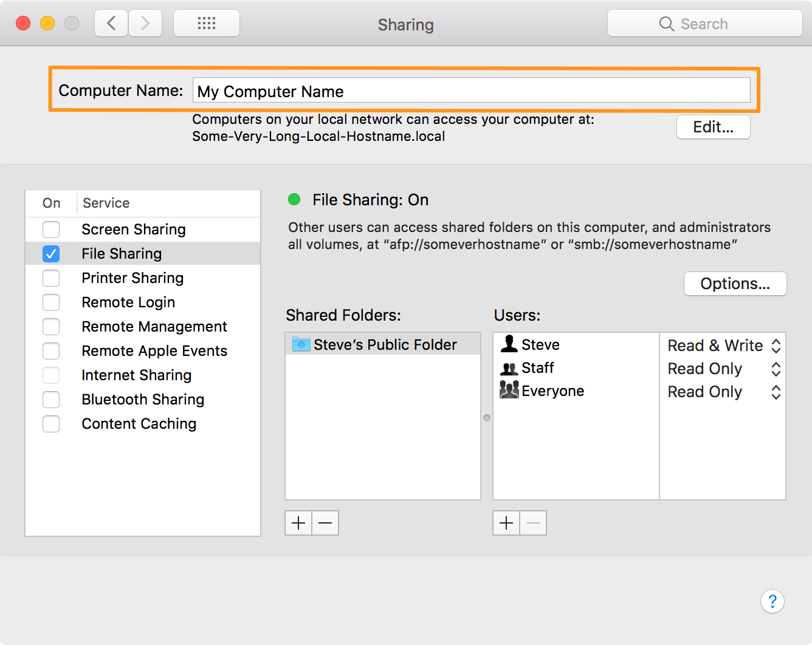812x645 pixels.
Task: Enable the Printer Sharing checkbox
Action: 51,278
